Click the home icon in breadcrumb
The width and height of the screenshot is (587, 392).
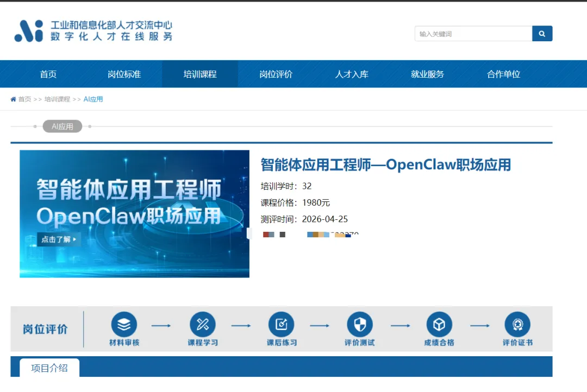tap(13, 99)
